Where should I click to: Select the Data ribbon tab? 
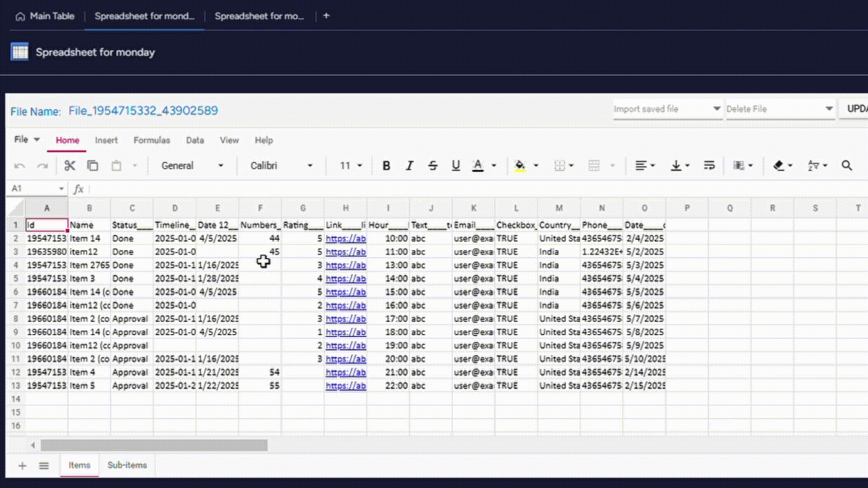click(195, 141)
